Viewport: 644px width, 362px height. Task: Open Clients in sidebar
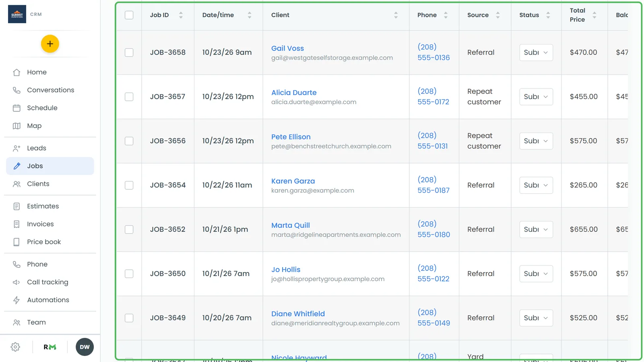(x=50, y=184)
